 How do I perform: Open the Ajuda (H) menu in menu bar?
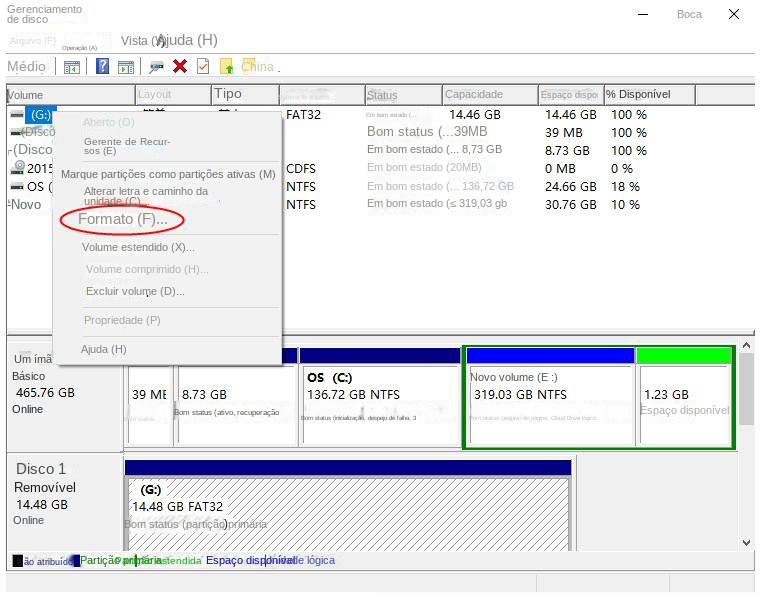coord(189,40)
